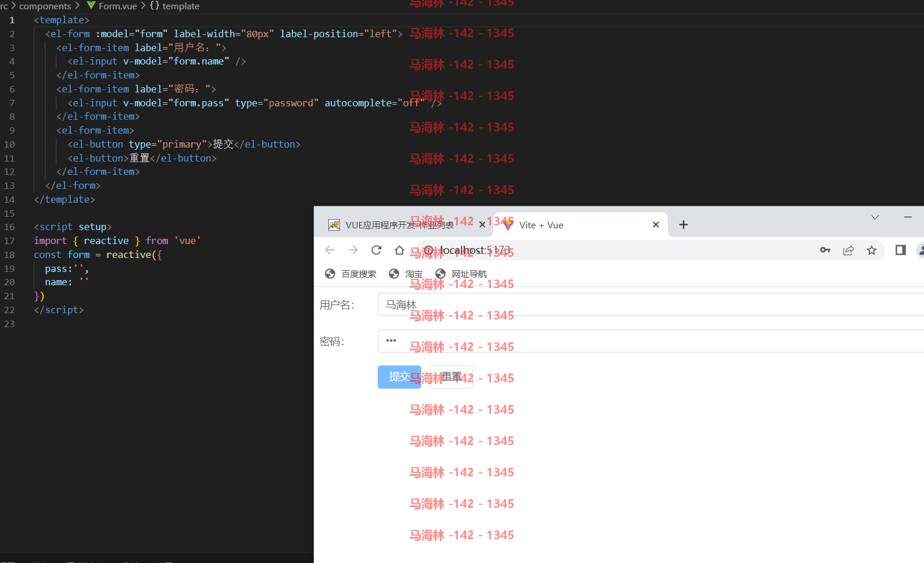Close the Vite + Vue tab
924x563 pixels.
656,225
